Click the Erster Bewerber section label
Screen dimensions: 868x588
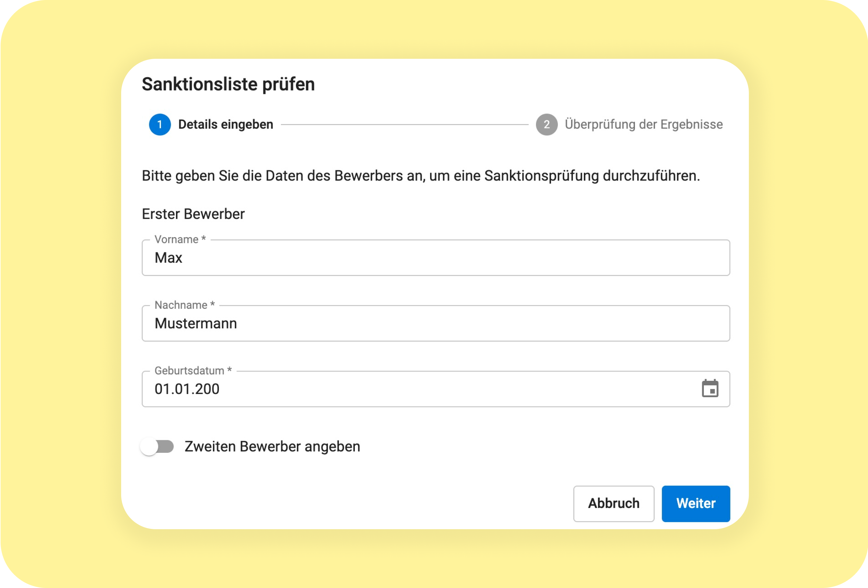pyautogui.click(x=193, y=214)
